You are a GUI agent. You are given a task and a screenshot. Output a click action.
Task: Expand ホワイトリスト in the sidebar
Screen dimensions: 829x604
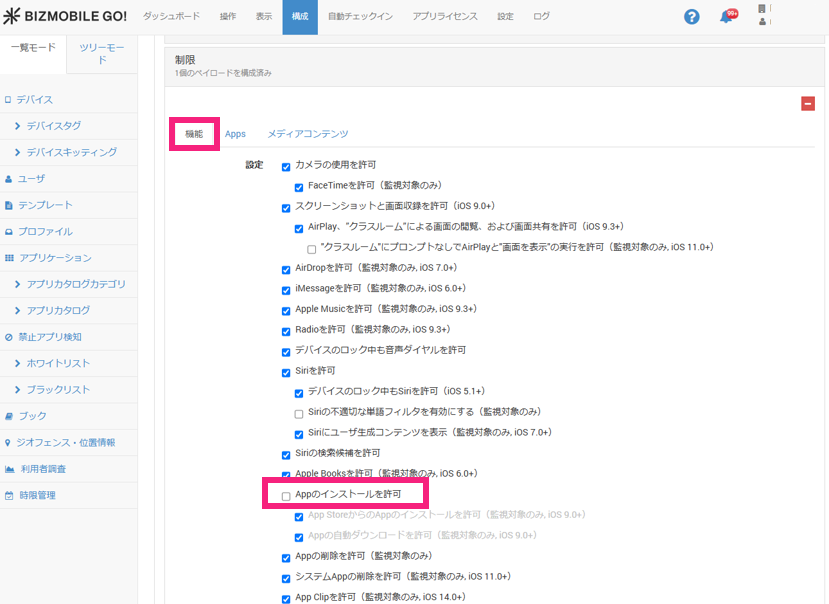[x=57, y=364]
